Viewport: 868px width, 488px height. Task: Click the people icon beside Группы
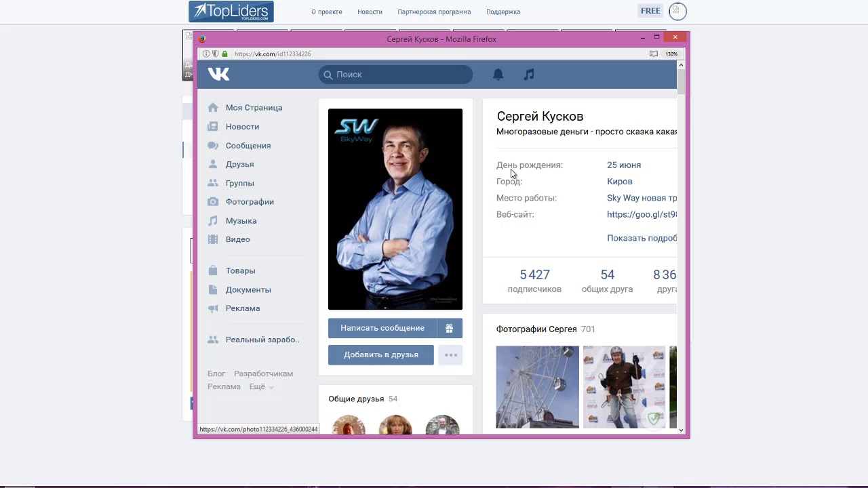pyautogui.click(x=213, y=183)
